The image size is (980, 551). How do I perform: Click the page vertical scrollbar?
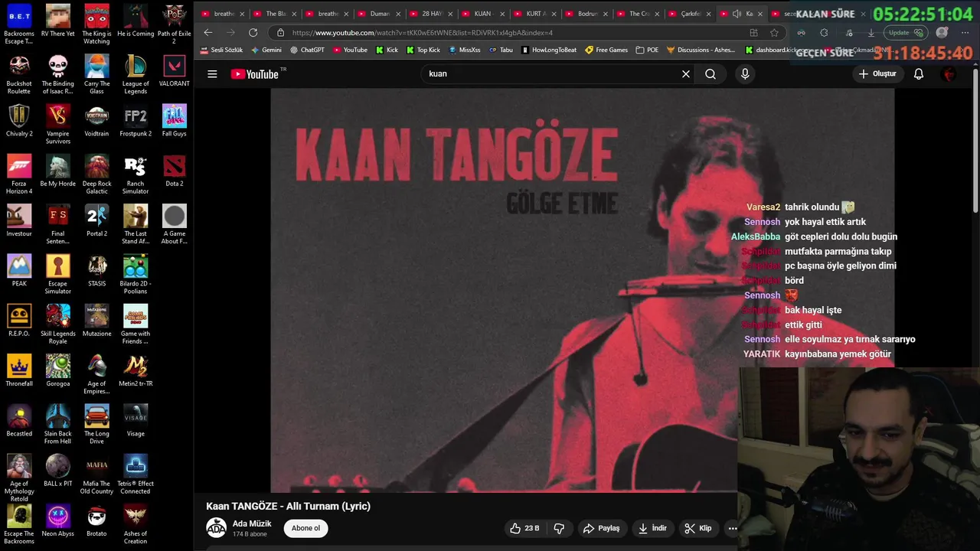tap(975, 142)
